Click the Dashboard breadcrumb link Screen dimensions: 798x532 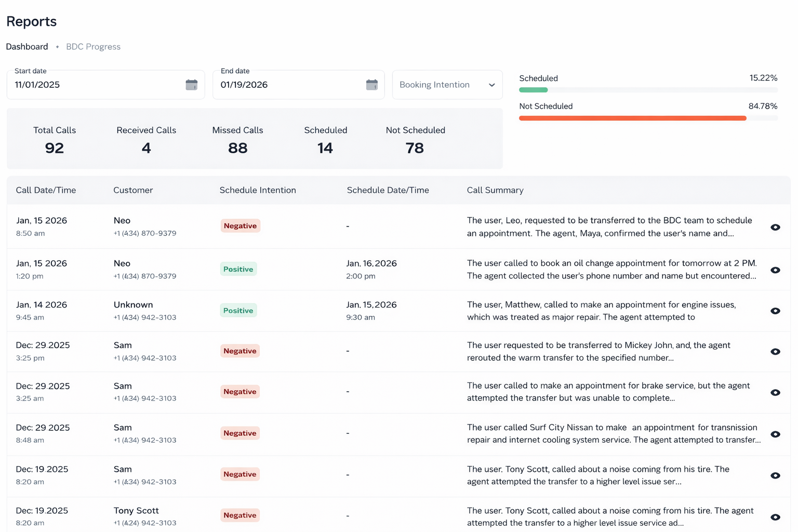(27, 47)
